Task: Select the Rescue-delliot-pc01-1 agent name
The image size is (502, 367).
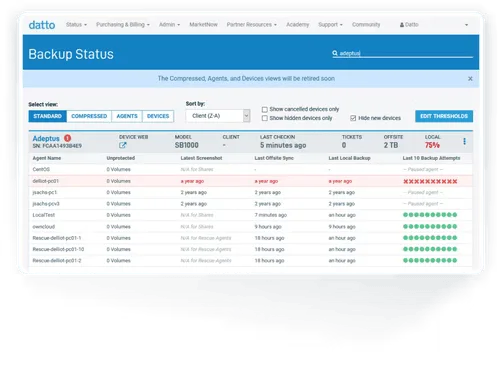Action: coord(57,238)
